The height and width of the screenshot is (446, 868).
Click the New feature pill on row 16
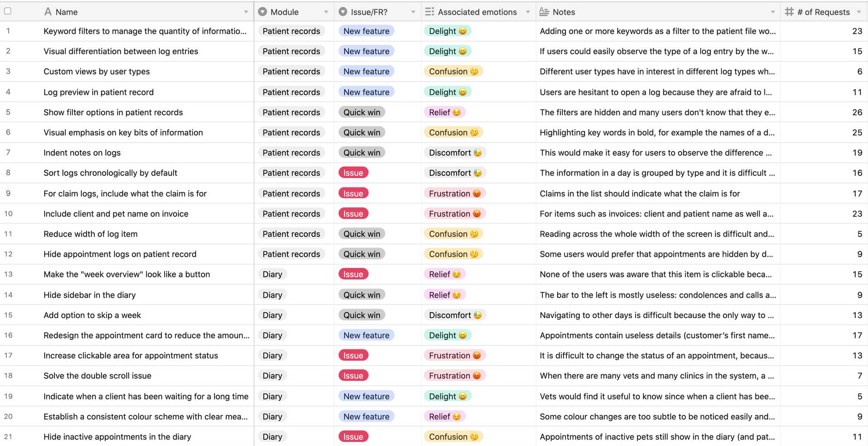[366, 335]
